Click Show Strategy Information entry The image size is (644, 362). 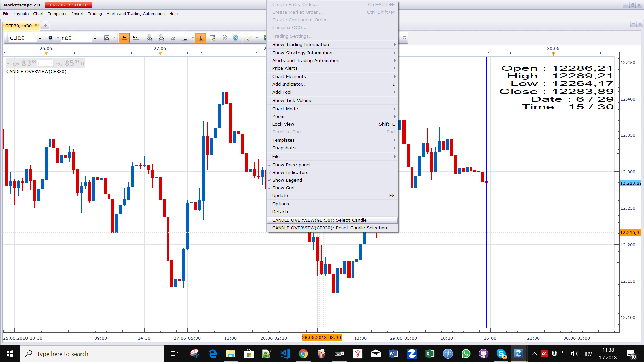click(x=332, y=53)
